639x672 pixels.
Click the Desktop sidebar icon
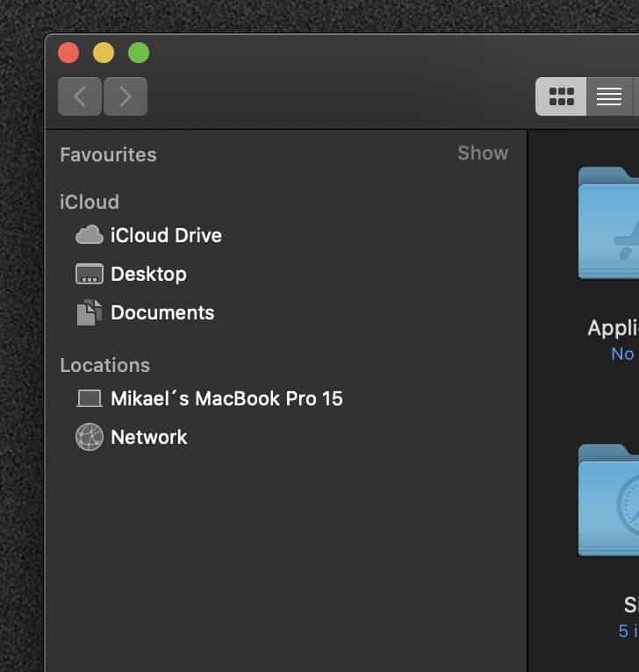point(90,274)
